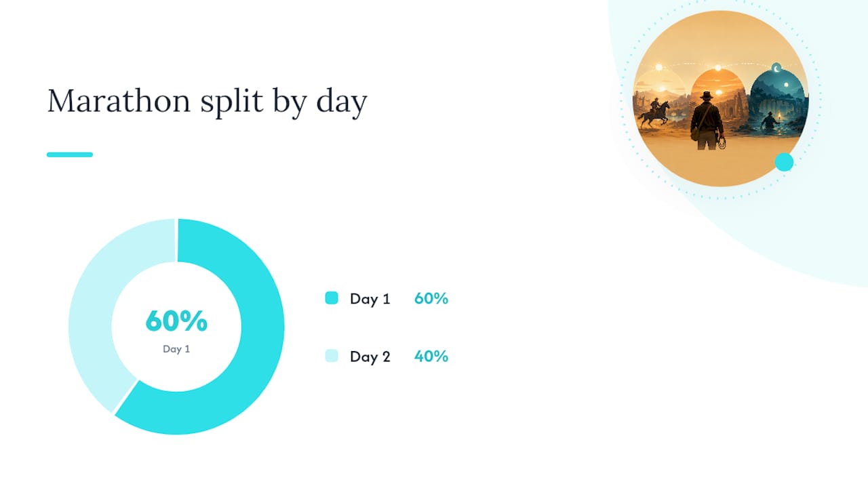Screen dimensions: 868x488
Task: Click the 40% value in the legend
Action: [431, 357]
